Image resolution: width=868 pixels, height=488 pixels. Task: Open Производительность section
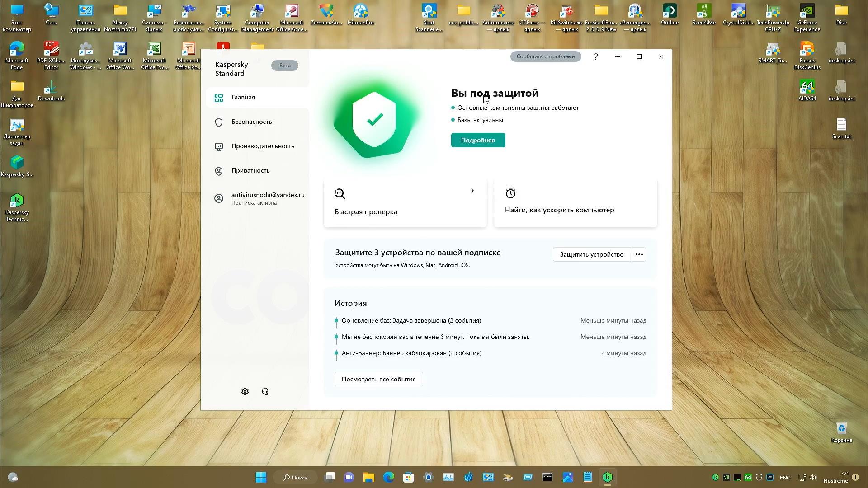point(262,146)
